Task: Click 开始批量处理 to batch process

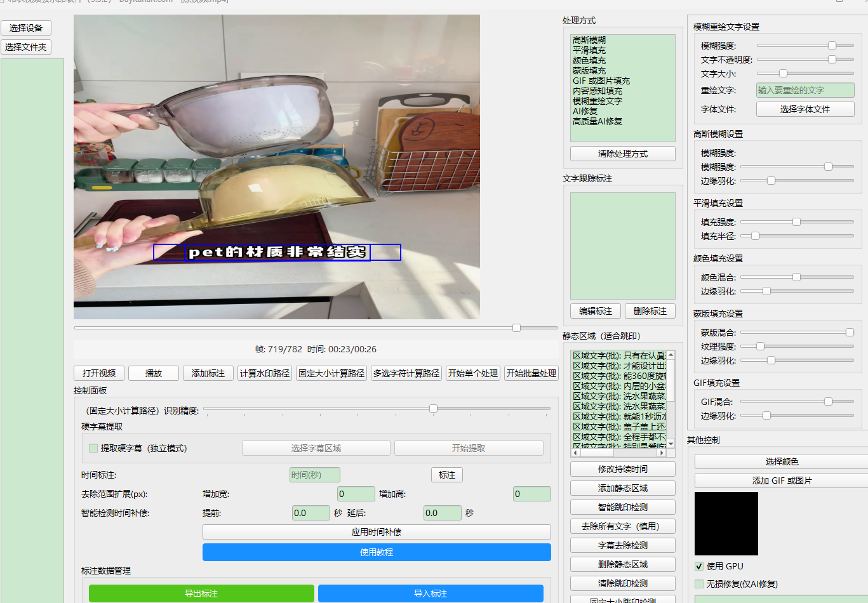Action: 531,373
